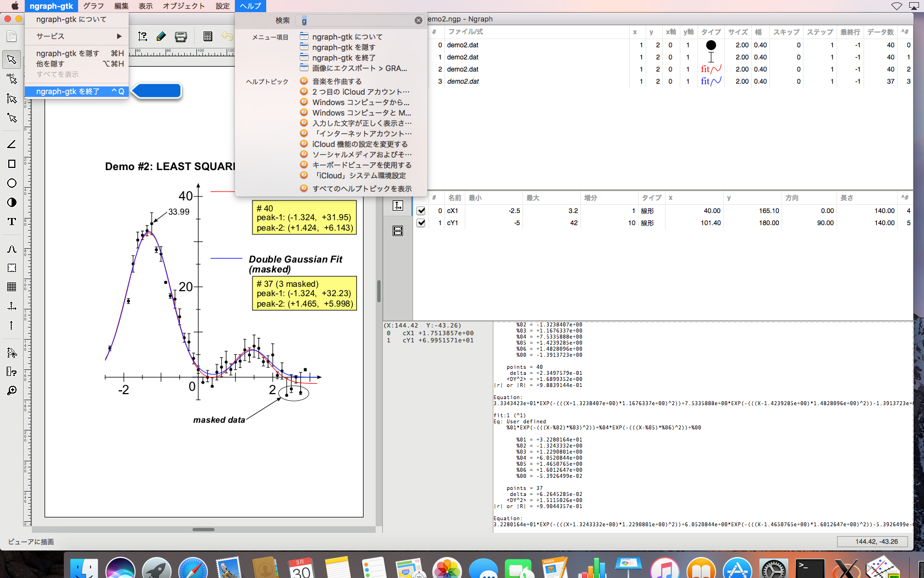Select the ABC legend selection tool
The image size is (924, 578).
point(11,79)
